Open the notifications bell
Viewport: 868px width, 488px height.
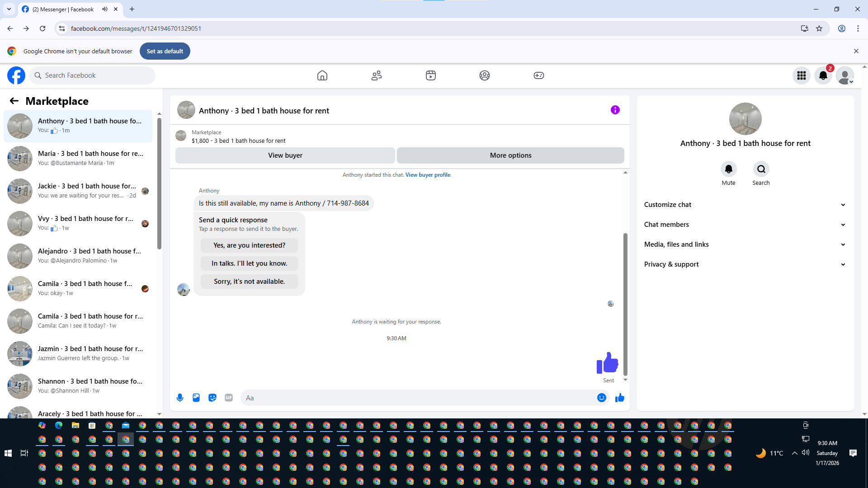[823, 75]
